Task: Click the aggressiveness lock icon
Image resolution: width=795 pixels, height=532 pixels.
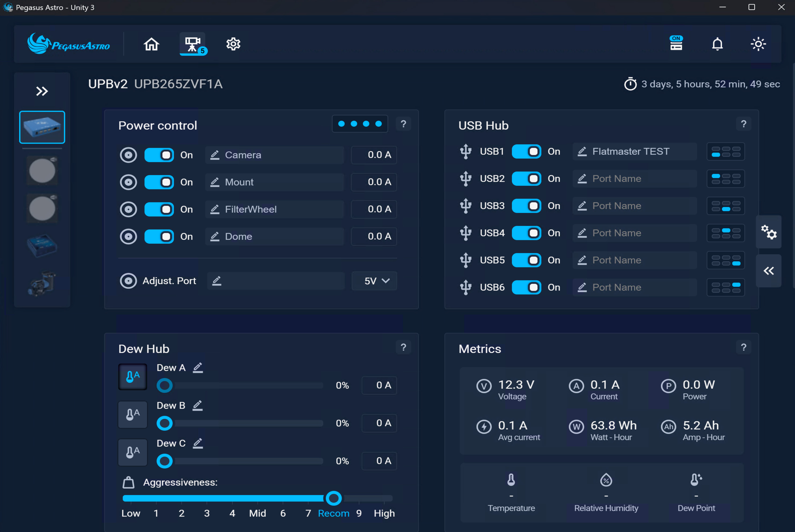Action: coord(128,482)
